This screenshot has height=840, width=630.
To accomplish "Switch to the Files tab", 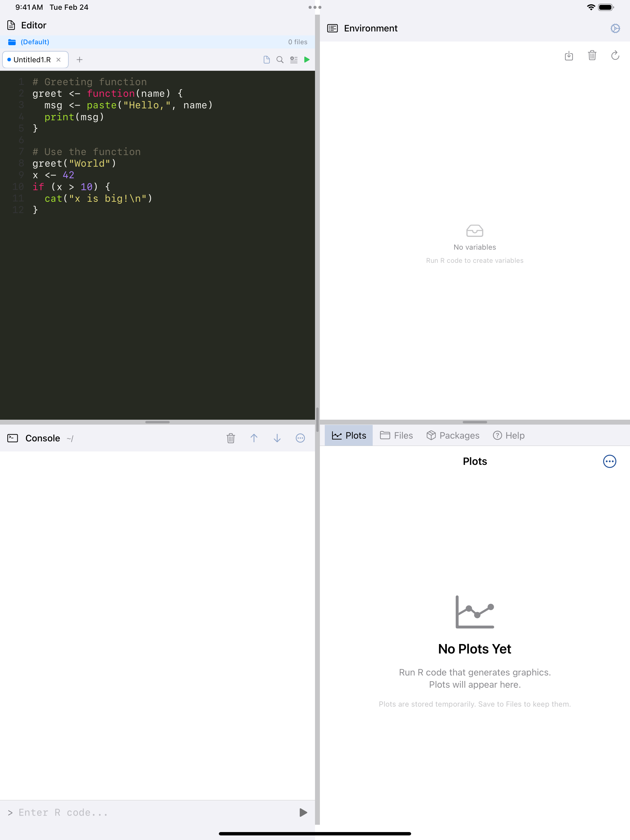I will coord(396,436).
